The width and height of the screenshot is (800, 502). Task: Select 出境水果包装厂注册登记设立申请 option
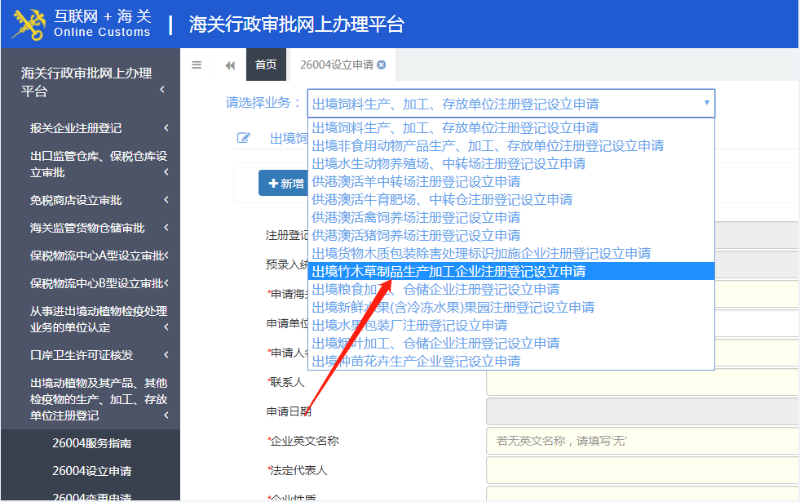pyautogui.click(x=409, y=325)
